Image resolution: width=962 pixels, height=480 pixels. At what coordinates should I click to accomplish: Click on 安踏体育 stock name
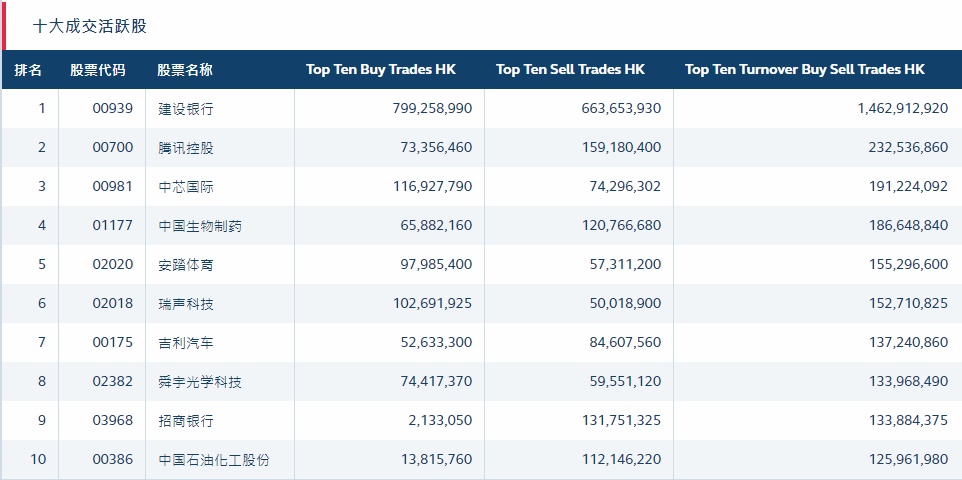click(x=186, y=265)
